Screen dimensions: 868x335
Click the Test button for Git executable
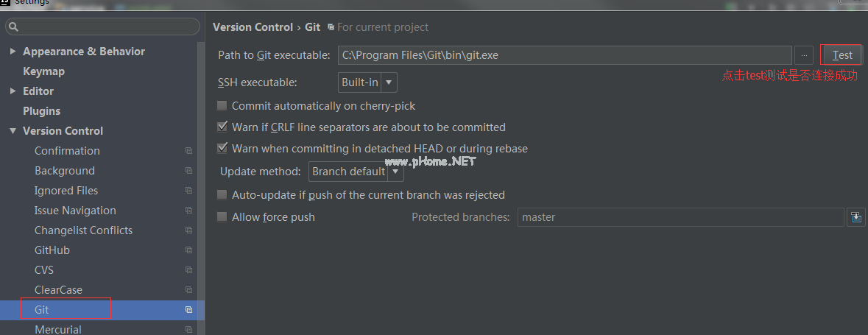pyautogui.click(x=841, y=55)
